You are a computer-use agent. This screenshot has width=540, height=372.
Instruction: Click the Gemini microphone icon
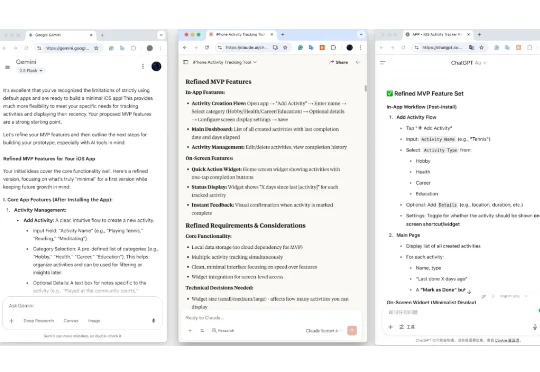pyautogui.click(x=154, y=321)
